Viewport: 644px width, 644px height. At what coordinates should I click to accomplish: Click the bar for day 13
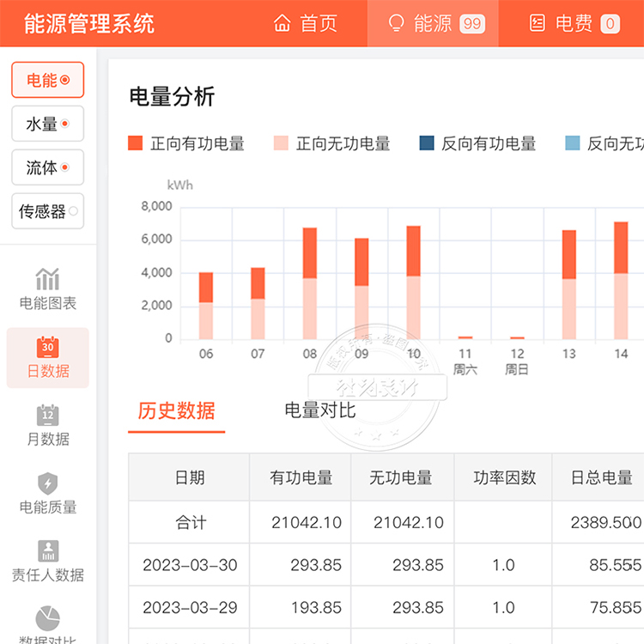pos(568,284)
